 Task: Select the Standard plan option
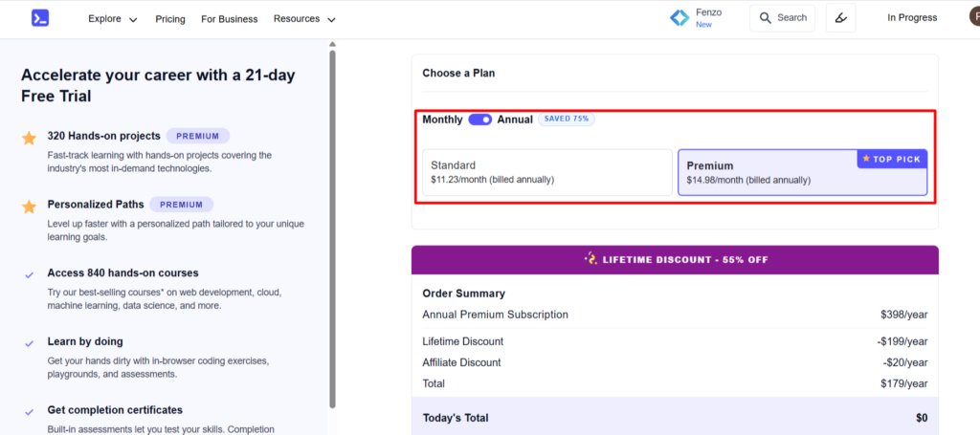(x=547, y=172)
